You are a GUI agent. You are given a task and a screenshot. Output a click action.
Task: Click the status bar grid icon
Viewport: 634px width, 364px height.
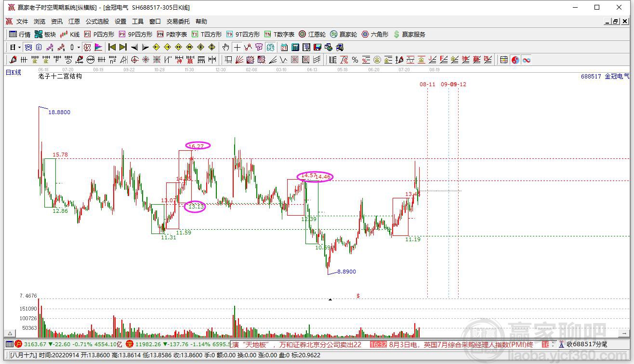pyautogui.click(x=10, y=344)
